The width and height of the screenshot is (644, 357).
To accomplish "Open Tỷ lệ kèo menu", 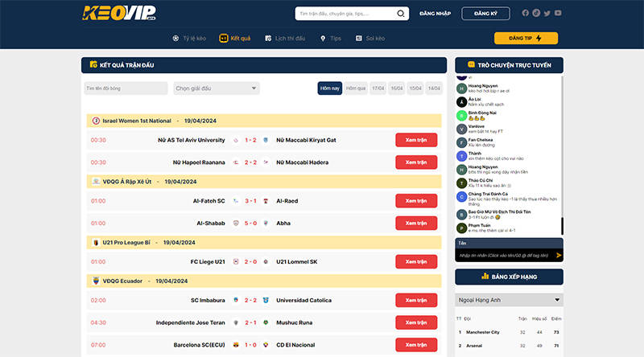I will (x=189, y=38).
